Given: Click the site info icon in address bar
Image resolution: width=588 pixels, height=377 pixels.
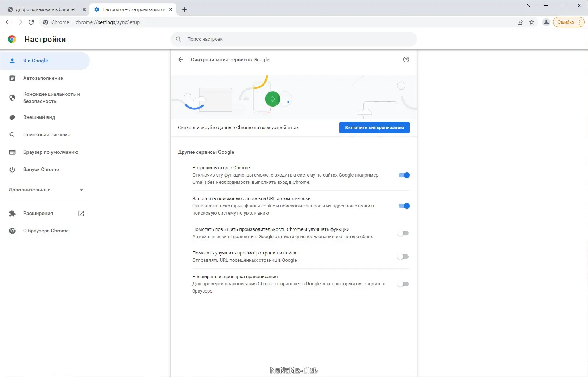Looking at the screenshot, I should click(x=46, y=22).
